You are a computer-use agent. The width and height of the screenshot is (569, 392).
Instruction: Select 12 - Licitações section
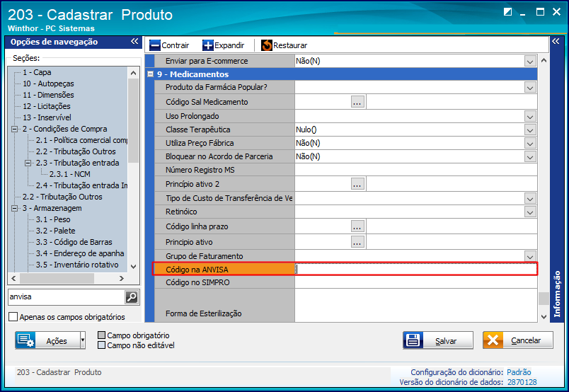click(x=47, y=106)
